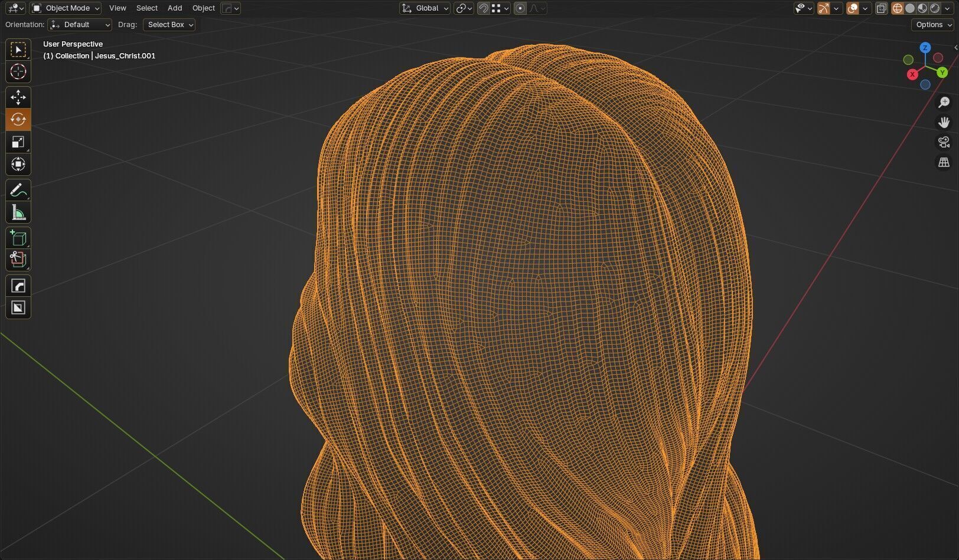Switch to Material Preview shading
Screen dimensions: 959x560
922,8
